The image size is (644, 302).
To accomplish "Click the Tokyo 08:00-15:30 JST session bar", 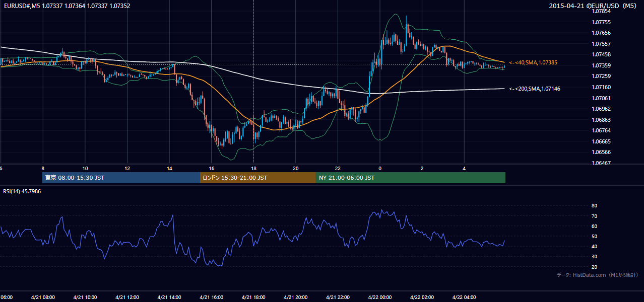I will pyautogui.click(x=121, y=178).
